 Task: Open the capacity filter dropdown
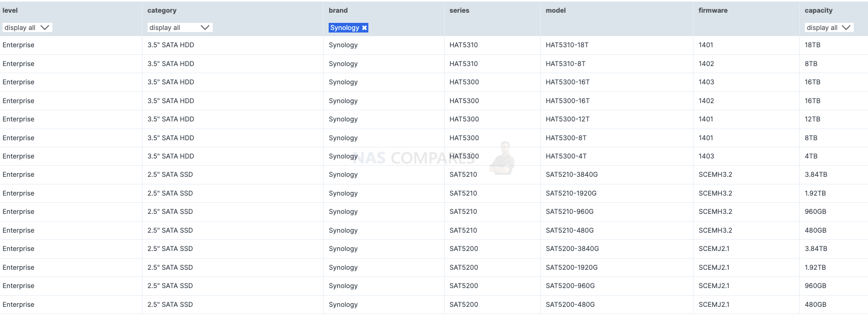pos(829,28)
